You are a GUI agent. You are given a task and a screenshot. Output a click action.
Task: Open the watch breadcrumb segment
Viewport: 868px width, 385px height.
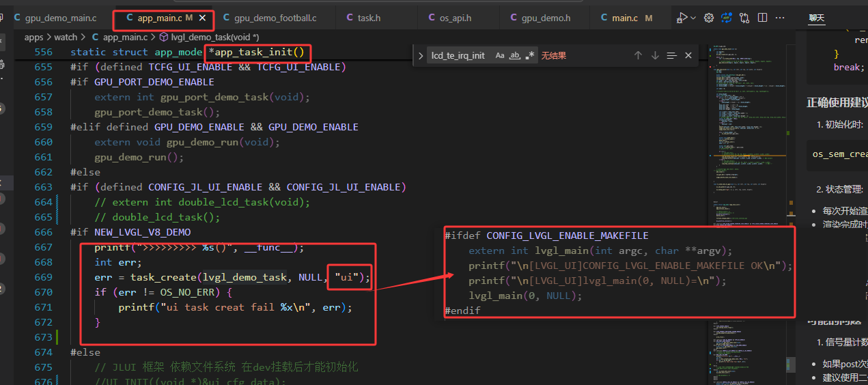pos(66,37)
